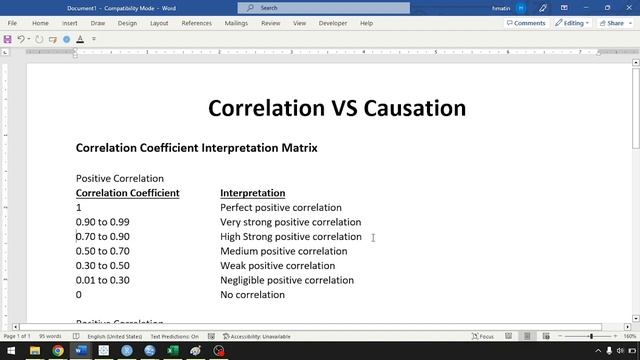The width and height of the screenshot is (640, 360).
Task: Show hidden system tray icons chevron
Action: (598, 351)
